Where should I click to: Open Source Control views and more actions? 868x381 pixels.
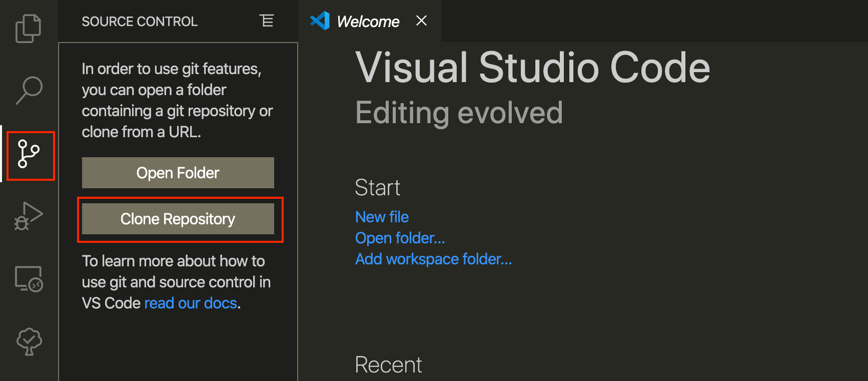[x=267, y=21]
